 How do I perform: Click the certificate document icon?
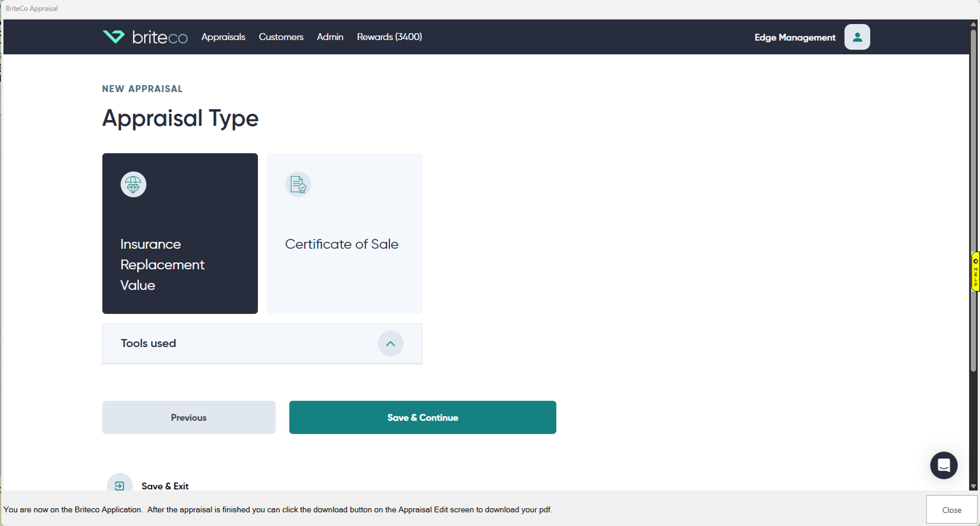298,184
